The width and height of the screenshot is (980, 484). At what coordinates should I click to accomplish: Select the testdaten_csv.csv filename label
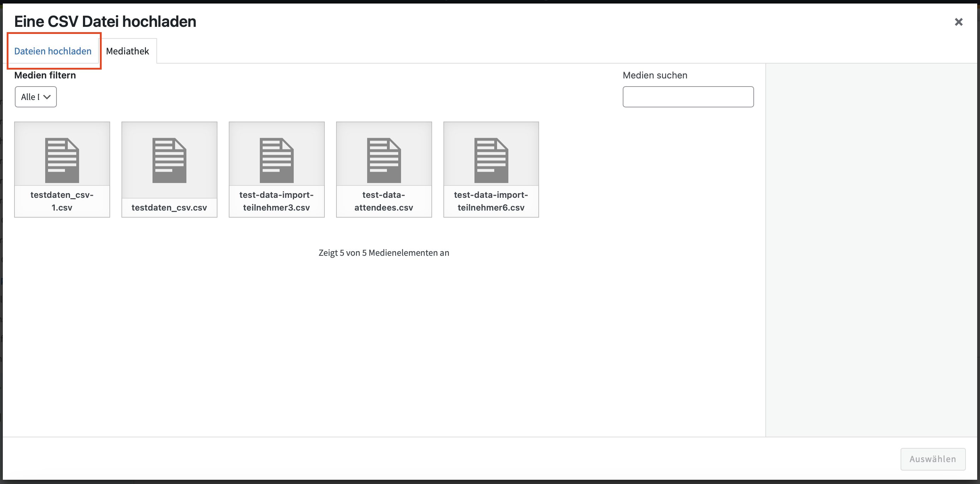[169, 207]
